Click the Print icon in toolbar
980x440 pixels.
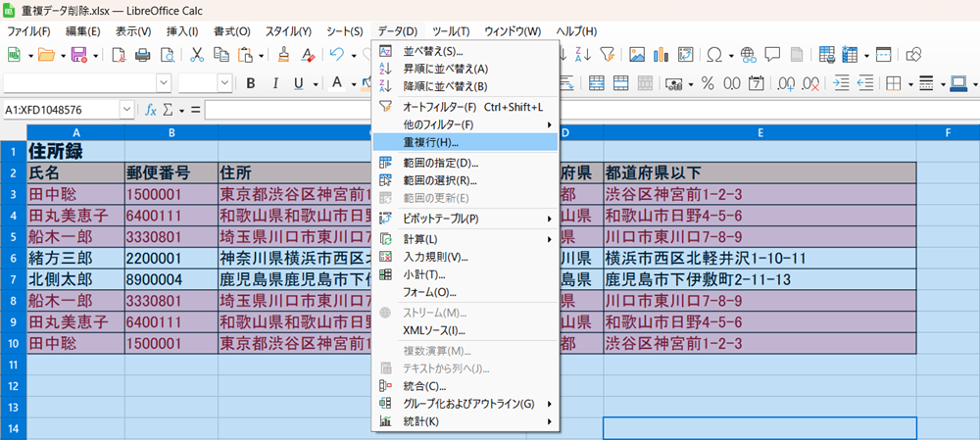143,55
